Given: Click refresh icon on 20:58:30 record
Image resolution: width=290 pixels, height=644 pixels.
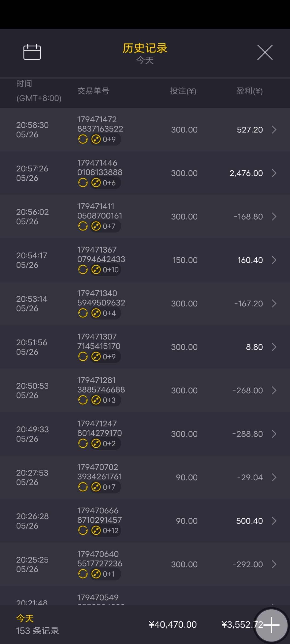Looking at the screenshot, I should tap(83, 139).
